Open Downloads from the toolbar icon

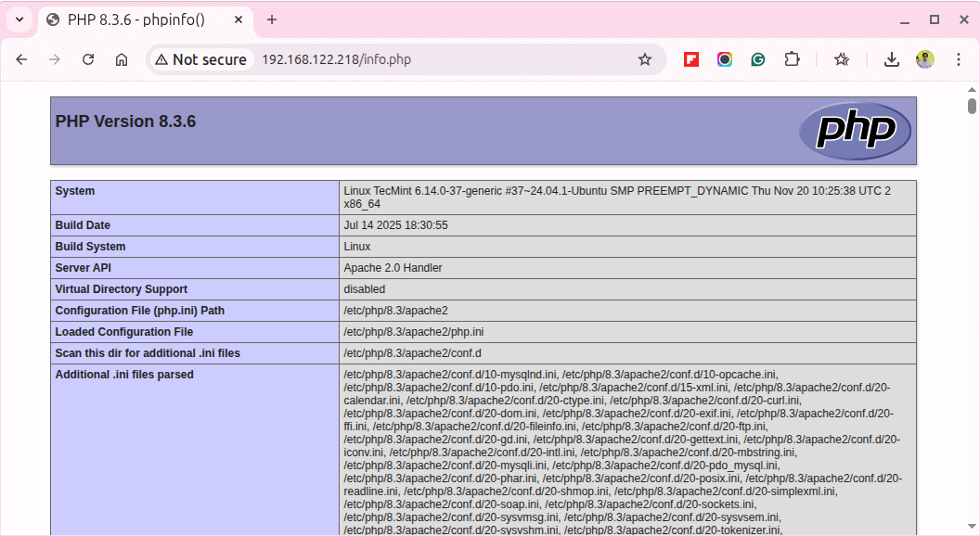(892, 58)
